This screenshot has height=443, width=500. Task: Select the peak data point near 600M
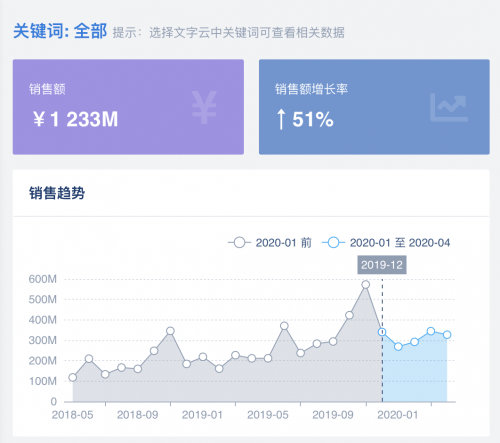pyautogui.click(x=366, y=285)
